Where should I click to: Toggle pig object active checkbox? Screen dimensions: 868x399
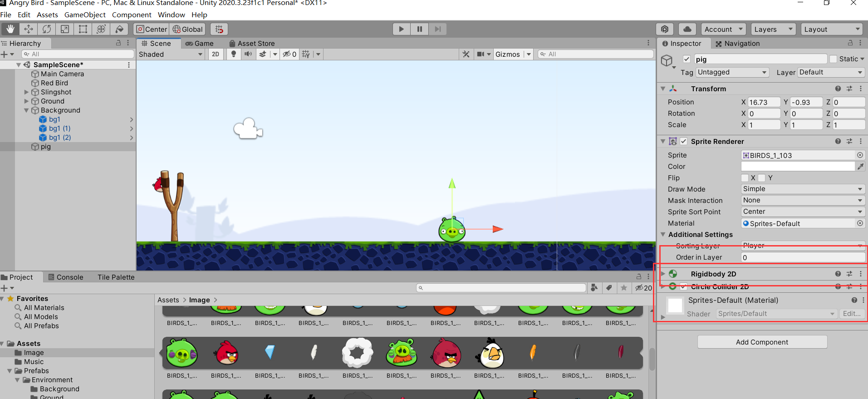coord(687,59)
